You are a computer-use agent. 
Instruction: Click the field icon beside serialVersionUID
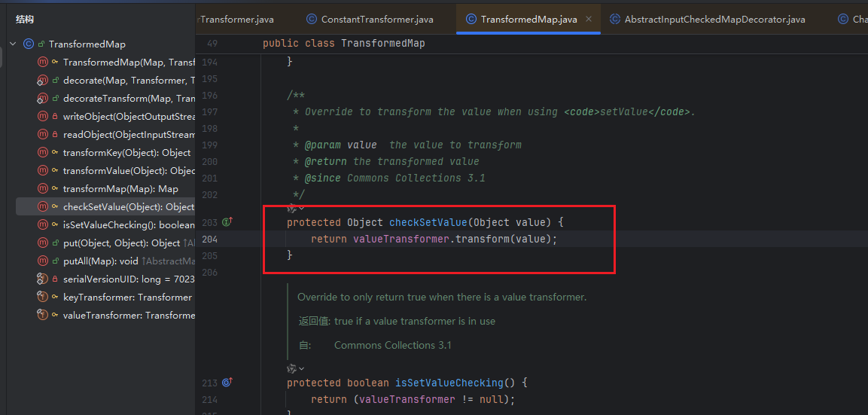(x=43, y=279)
